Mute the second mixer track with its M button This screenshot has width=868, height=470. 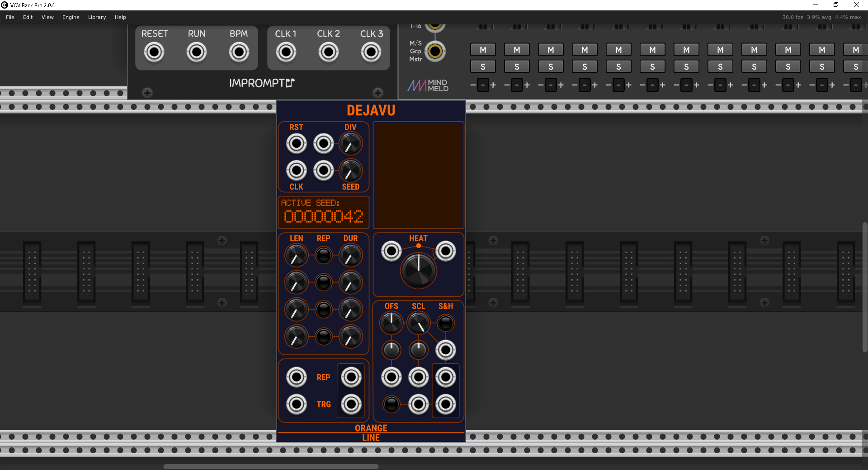[x=517, y=50]
